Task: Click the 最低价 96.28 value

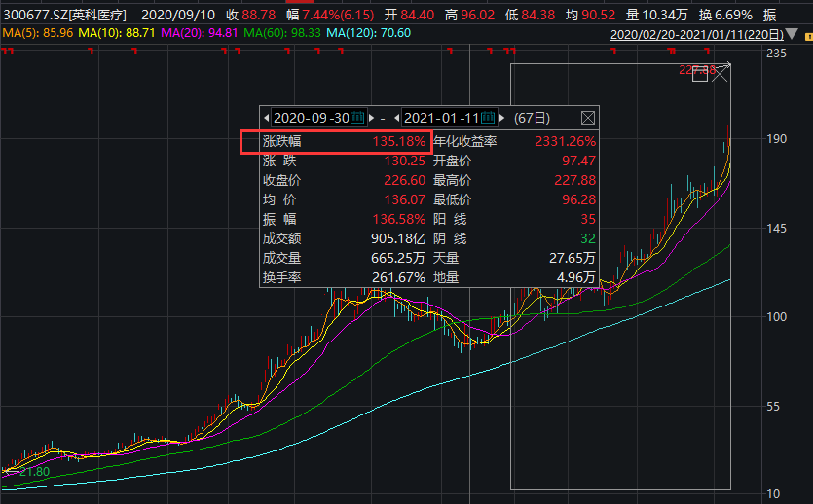Action: 578,199
